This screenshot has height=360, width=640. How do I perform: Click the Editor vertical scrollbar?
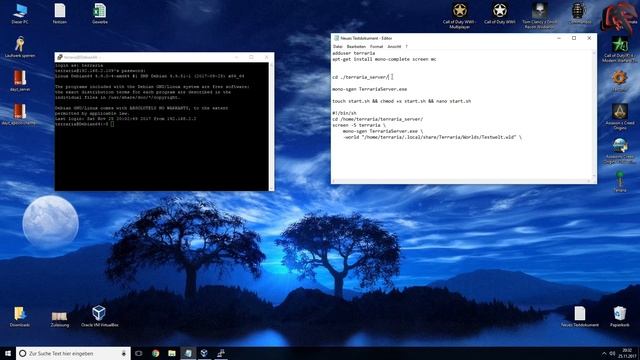pos(593,114)
